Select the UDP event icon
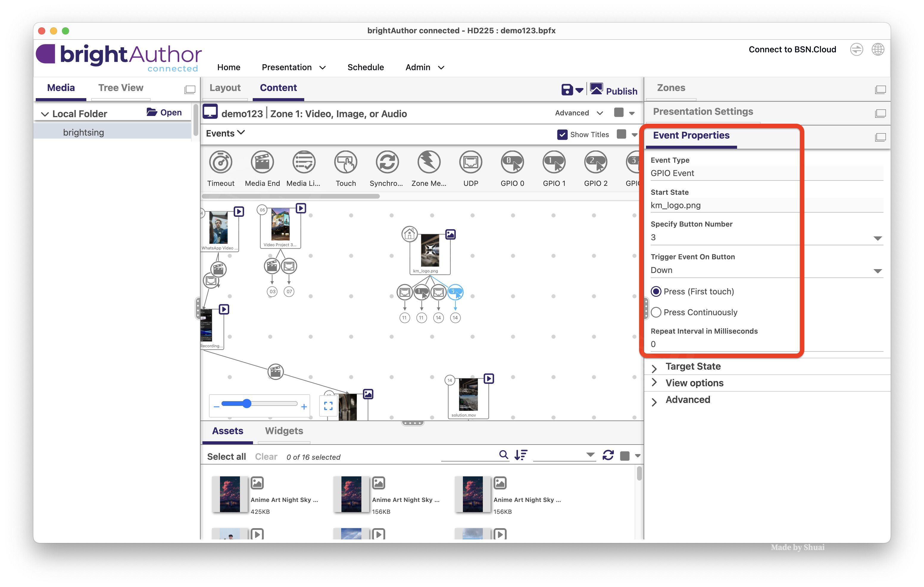Screen dimensions: 924x587 coord(470,162)
